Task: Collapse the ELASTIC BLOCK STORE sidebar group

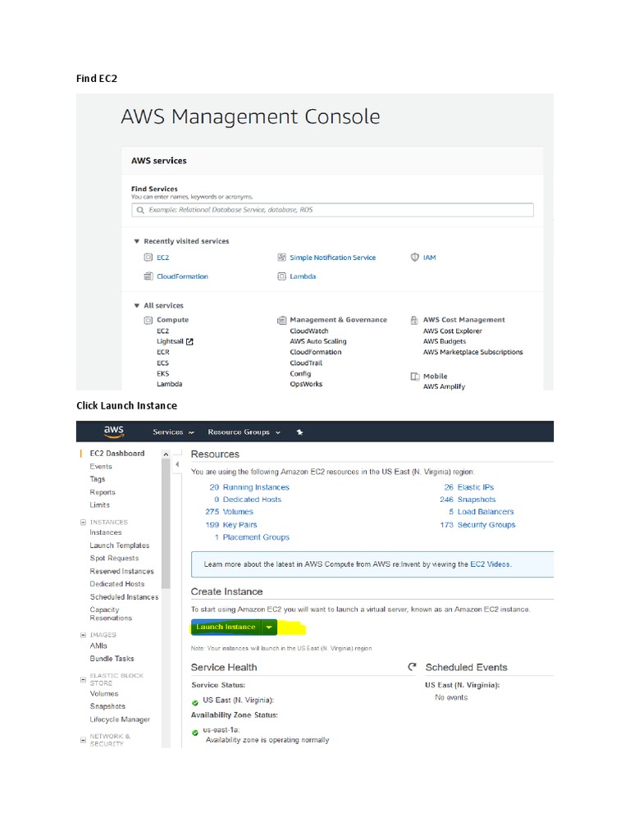Action: pos(83,679)
